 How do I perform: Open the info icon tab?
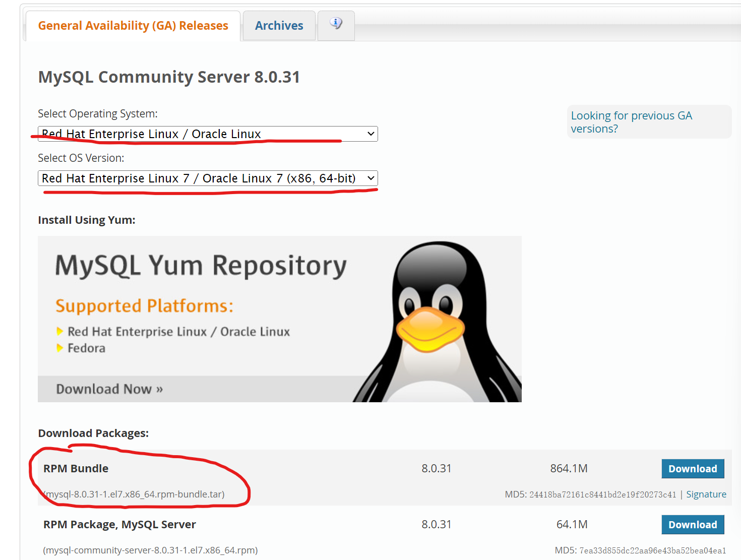336,25
